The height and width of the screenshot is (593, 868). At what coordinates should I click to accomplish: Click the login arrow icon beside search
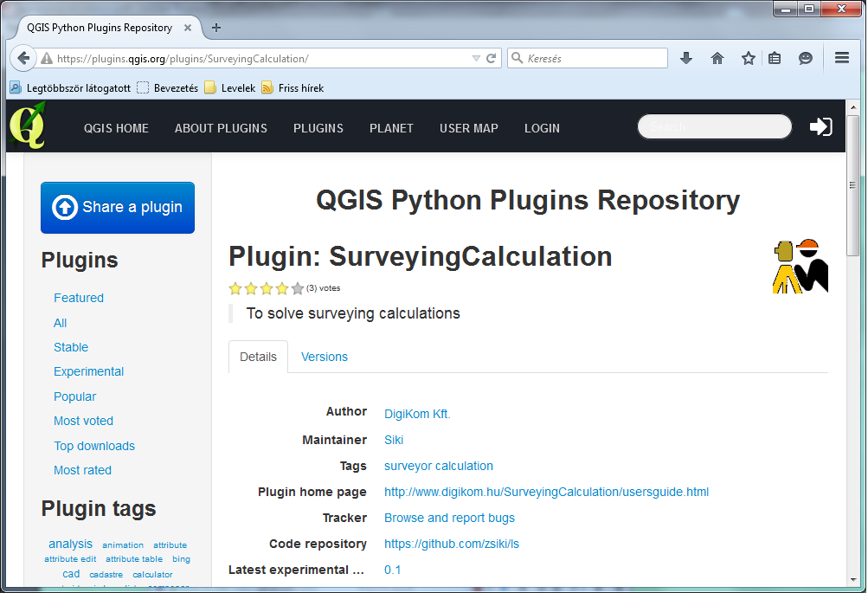click(x=820, y=127)
